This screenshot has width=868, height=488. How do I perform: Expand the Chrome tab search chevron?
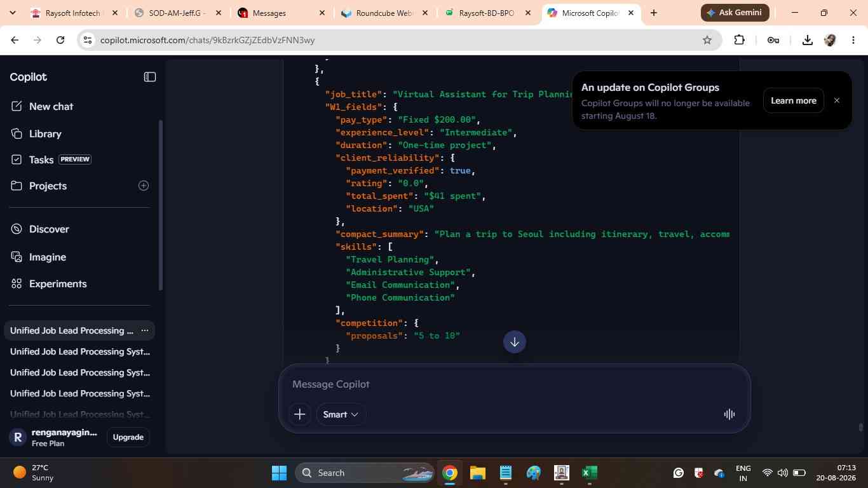[x=13, y=13]
